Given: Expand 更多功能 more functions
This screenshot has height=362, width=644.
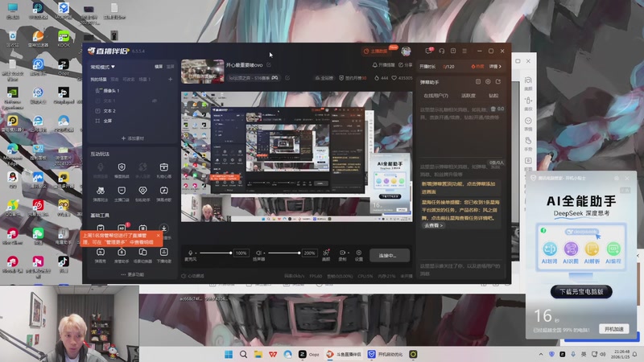Looking at the screenshot, I should tap(132, 274).
